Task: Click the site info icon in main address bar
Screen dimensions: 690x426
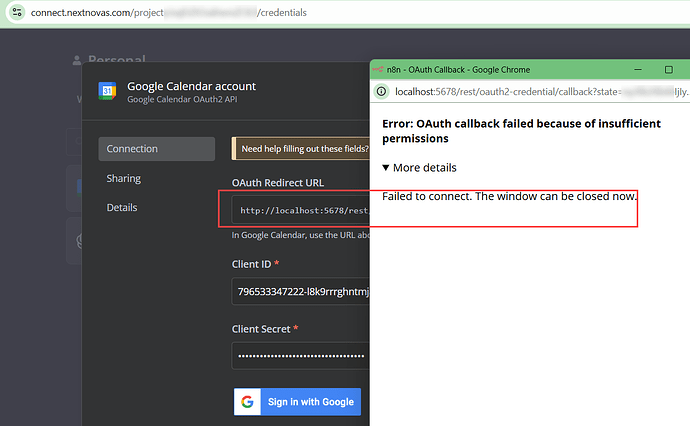Action: pyautogui.click(x=17, y=12)
